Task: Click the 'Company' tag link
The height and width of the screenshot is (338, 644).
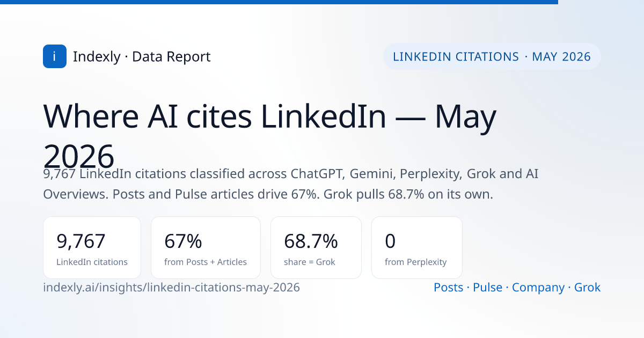Action: pyautogui.click(x=538, y=288)
